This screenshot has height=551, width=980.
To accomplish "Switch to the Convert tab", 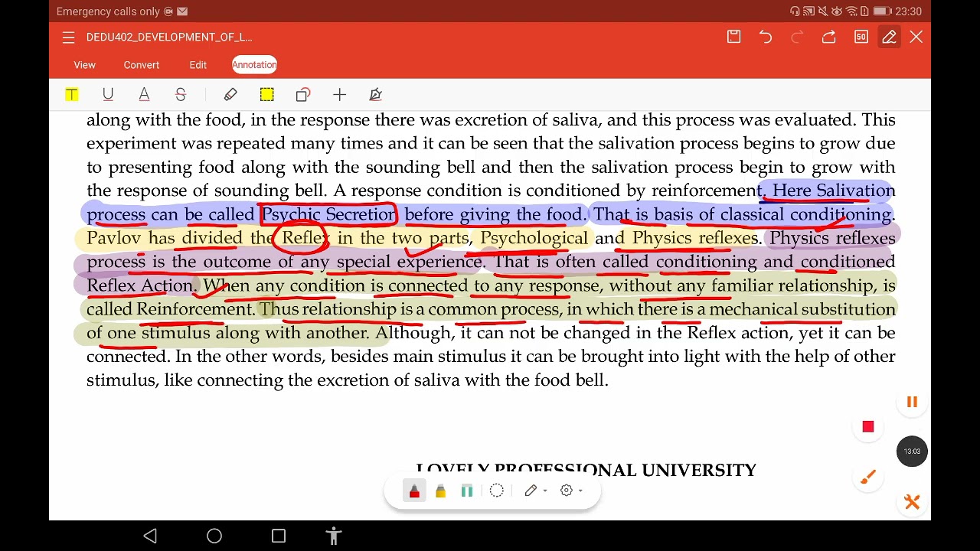I will point(142,65).
